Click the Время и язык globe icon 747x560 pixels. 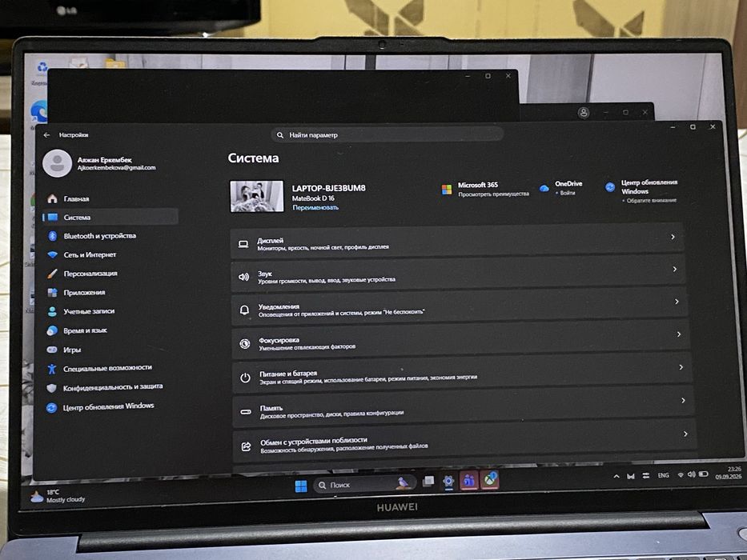pyautogui.click(x=52, y=330)
